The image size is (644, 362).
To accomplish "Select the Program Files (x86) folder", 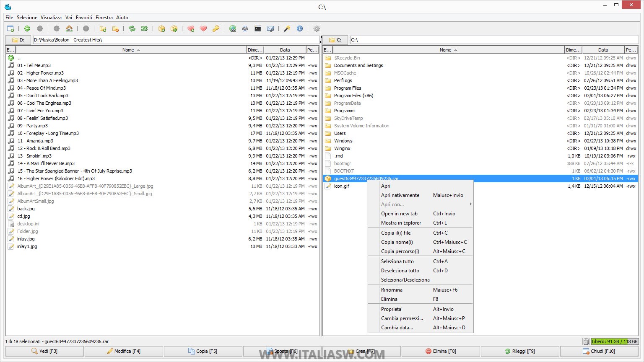I will [480, 96].
